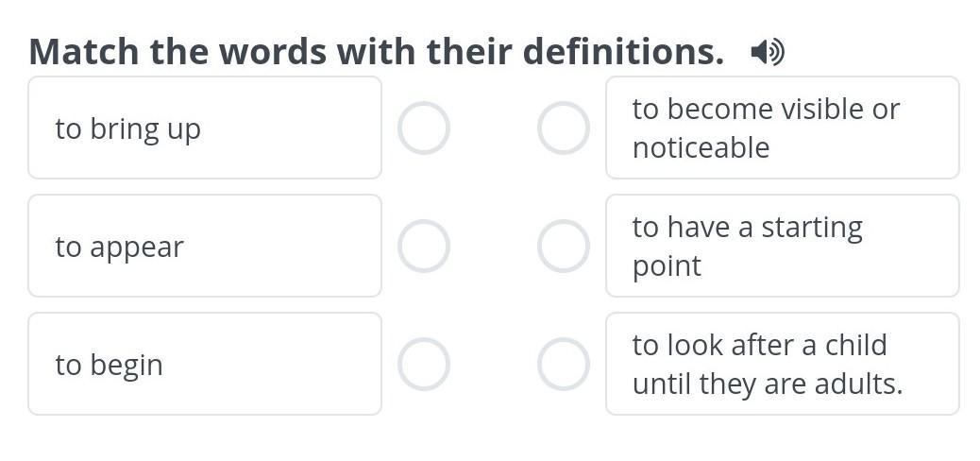Screen dimensions: 980x461
Task: Choose the 'to have a starting point' definition box
Action: 782,247
